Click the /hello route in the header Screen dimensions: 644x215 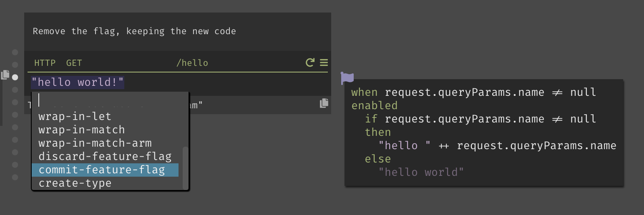click(192, 63)
